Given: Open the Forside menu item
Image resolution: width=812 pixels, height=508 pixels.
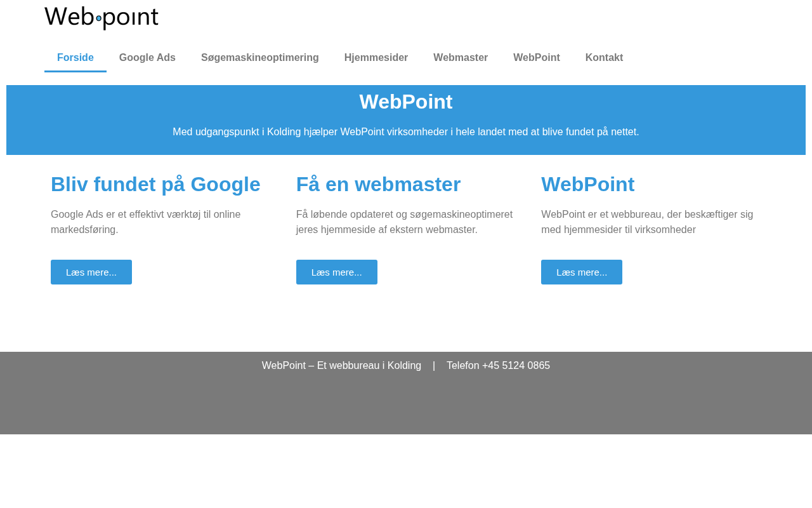Looking at the screenshot, I should 75,58.
